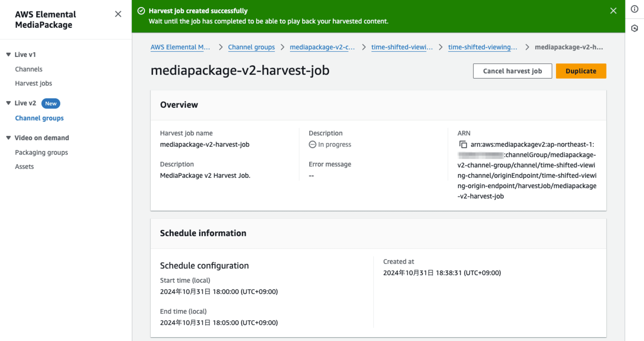Screen dimensions: 644x341
Task: Click created at value 18:38:31
Action: [x=442, y=273]
